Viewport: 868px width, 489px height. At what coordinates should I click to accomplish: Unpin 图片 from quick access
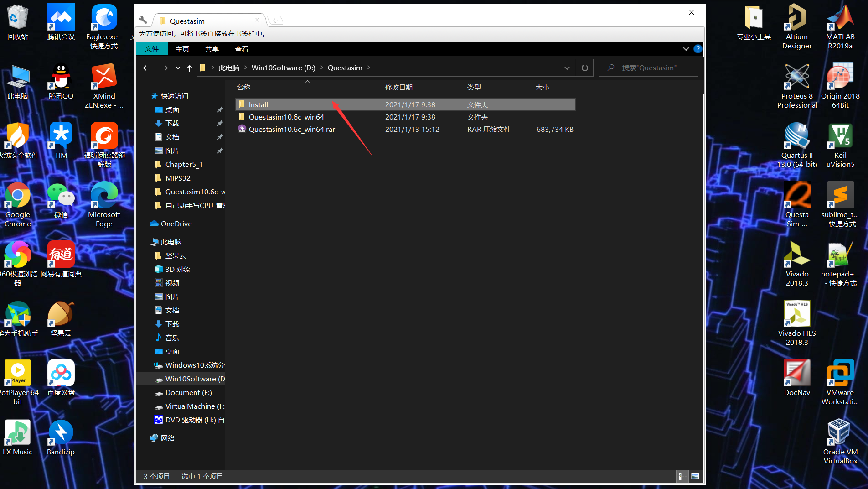click(x=220, y=151)
